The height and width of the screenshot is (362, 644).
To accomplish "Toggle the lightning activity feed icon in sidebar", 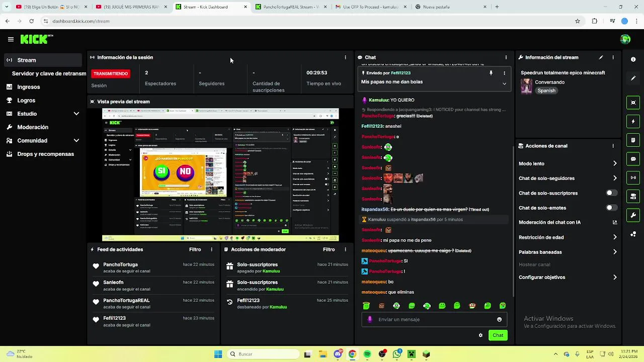I will [x=633, y=121].
